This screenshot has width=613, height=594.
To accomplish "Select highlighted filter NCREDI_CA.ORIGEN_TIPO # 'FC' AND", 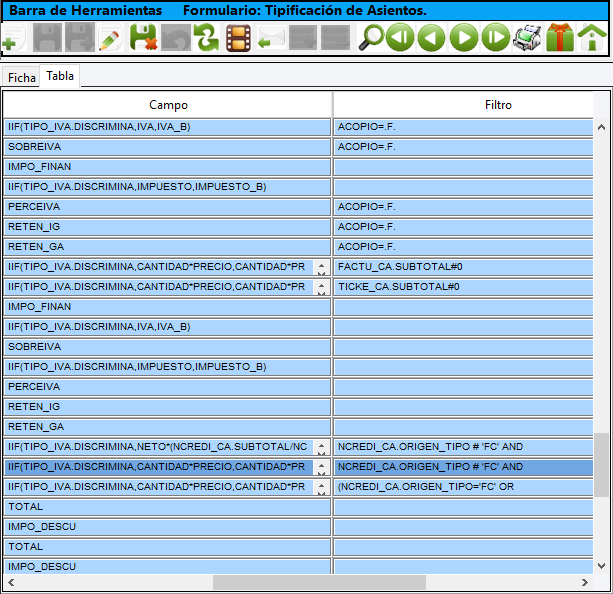I will click(x=463, y=467).
